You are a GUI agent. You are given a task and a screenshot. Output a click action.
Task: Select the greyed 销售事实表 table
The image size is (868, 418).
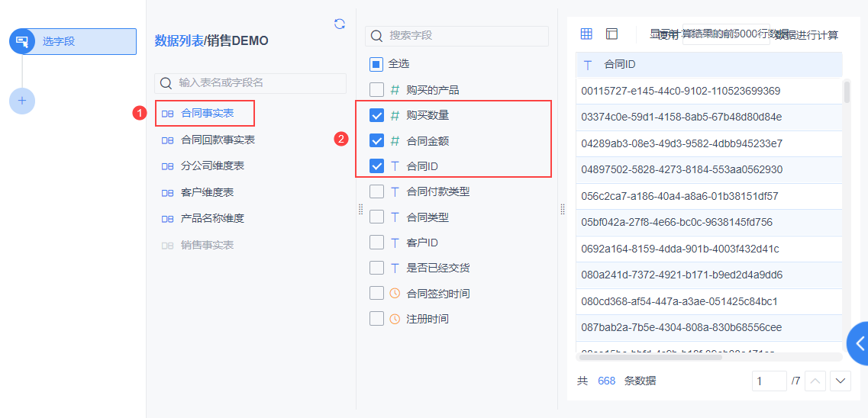207,245
